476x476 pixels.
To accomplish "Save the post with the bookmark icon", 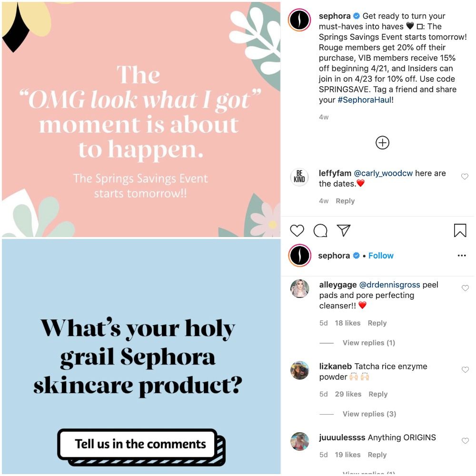I will [x=460, y=230].
